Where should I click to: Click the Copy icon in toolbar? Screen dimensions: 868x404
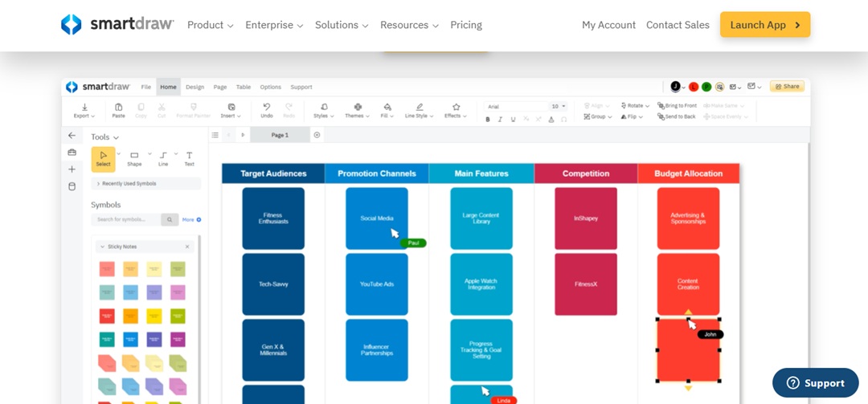141,108
